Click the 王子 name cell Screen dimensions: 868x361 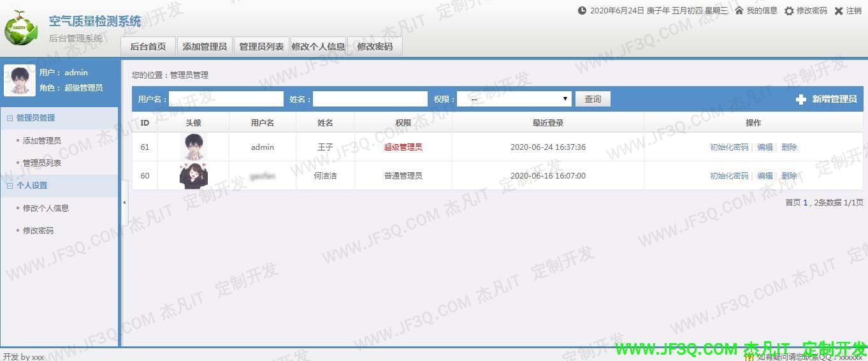[x=325, y=147]
